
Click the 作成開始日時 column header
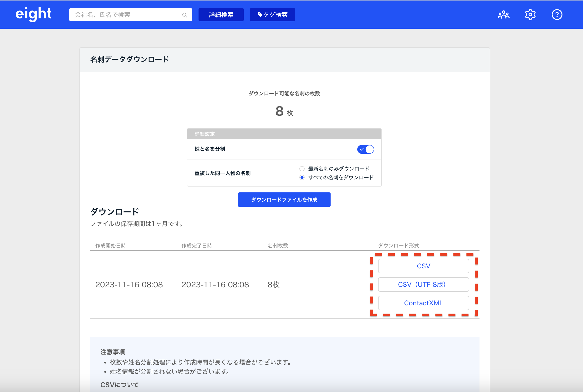111,246
